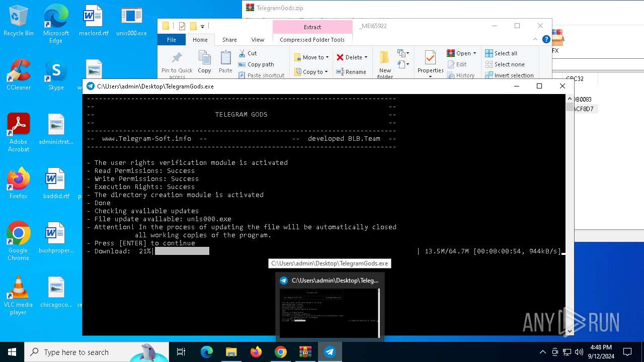
Task: Click the Telegram taskbar button
Action: pyautogui.click(x=330, y=352)
